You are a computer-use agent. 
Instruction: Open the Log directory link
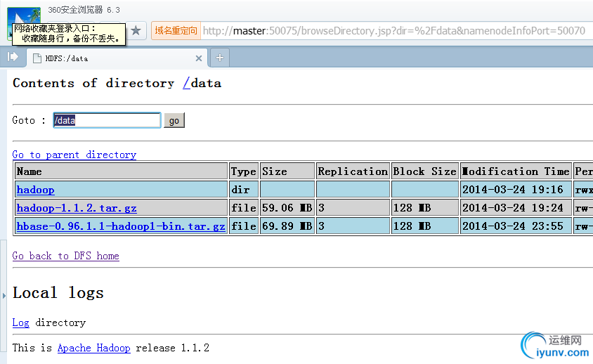tap(20, 323)
